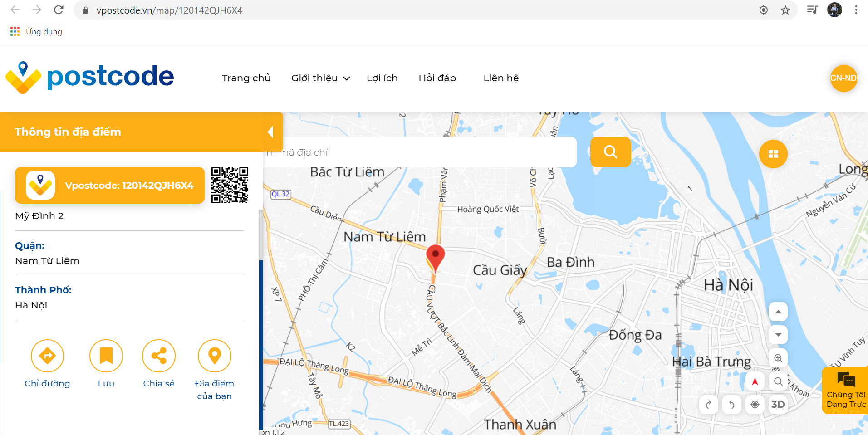Click the Địa điểm của bạn pin icon
Viewport: 868px width, 435px height.
(215, 356)
